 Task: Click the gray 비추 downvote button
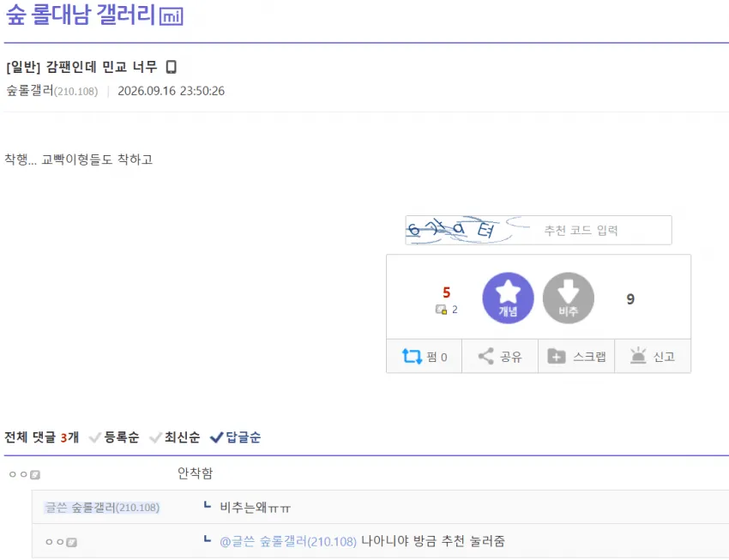568,298
